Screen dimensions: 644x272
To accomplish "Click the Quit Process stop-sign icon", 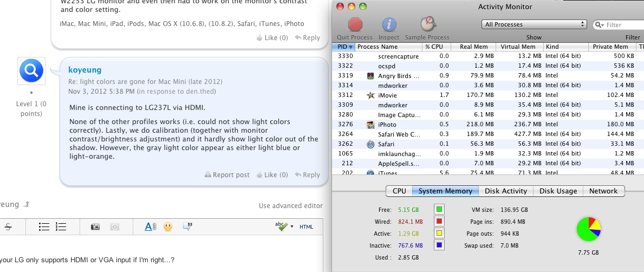I will pos(355,24).
